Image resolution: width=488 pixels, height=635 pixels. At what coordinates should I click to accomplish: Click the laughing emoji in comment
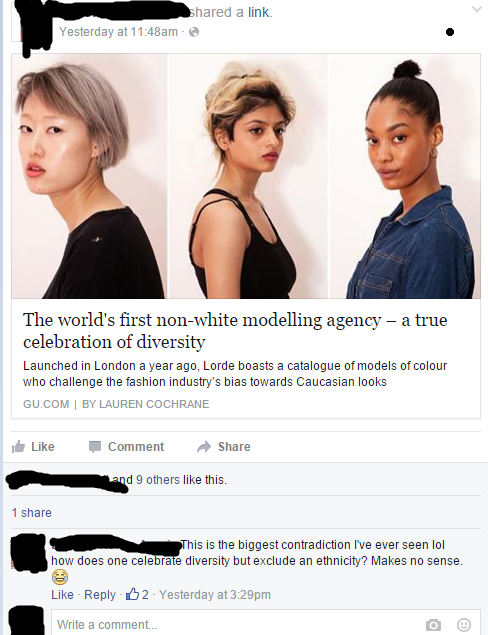60,577
